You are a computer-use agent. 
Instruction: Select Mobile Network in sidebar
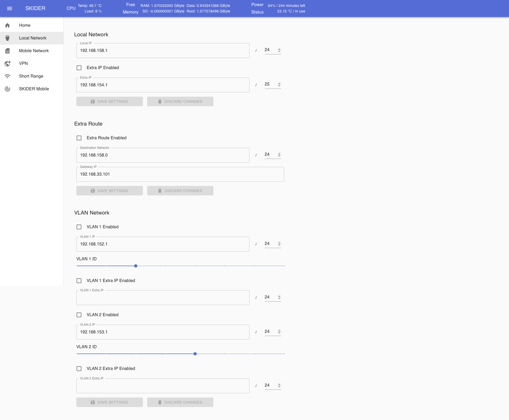click(x=32, y=51)
